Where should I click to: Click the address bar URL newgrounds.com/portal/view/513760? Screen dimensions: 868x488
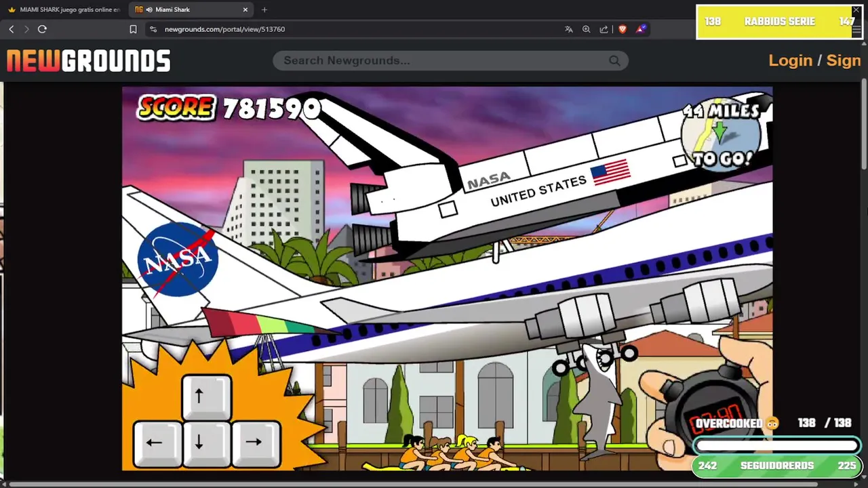click(x=224, y=29)
